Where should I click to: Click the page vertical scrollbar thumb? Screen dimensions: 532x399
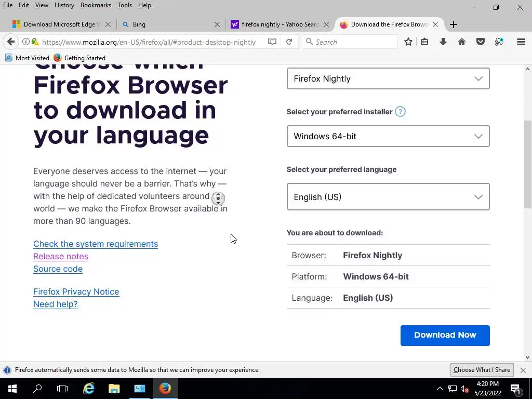(528, 165)
